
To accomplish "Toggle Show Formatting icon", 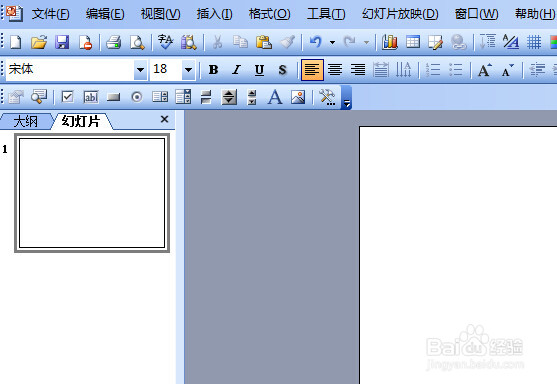I will 511,42.
